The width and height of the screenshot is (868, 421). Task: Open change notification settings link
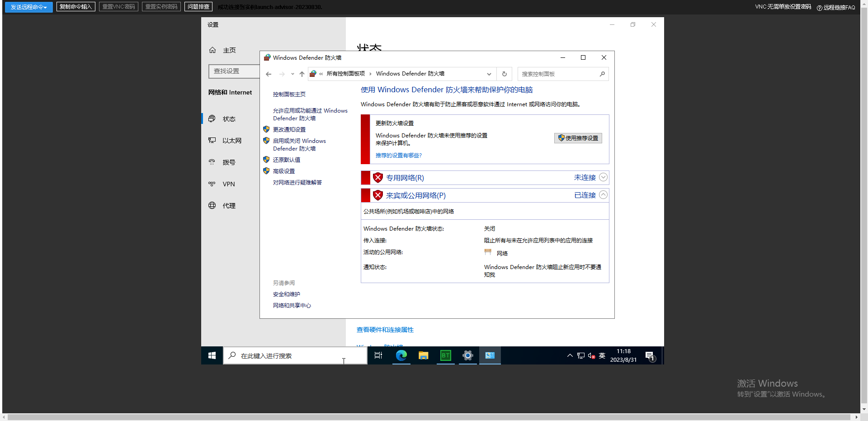tap(289, 130)
